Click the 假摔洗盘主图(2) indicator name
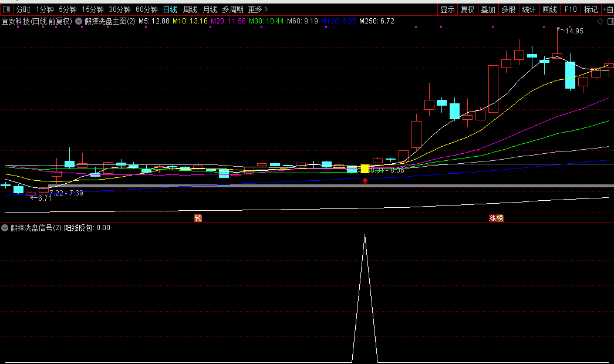 click(x=110, y=21)
